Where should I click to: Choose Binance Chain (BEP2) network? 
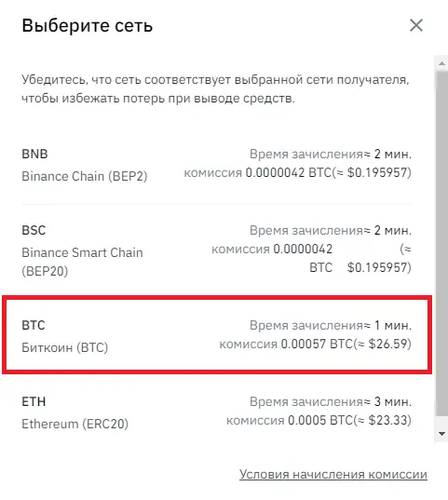pos(85,176)
